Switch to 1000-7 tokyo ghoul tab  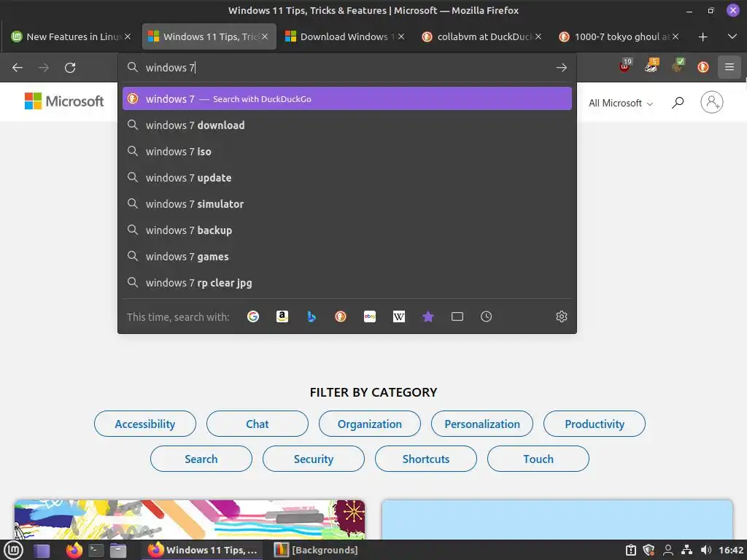[619, 36]
